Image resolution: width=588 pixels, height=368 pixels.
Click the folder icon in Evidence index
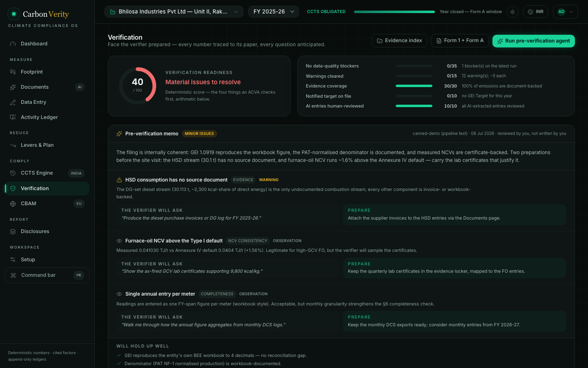(380, 41)
